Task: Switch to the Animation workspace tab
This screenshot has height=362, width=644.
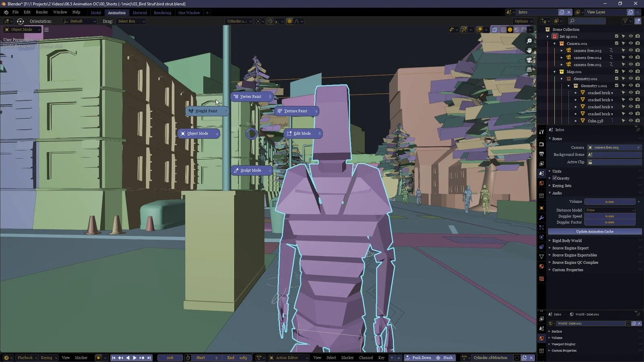Action: click(x=117, y=12)
